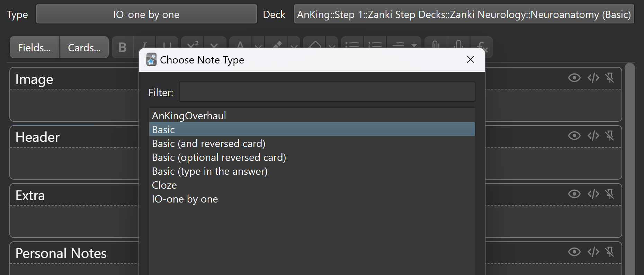
Task: Select Basic (and reversed card) note type
Action: tap(208, 144)
